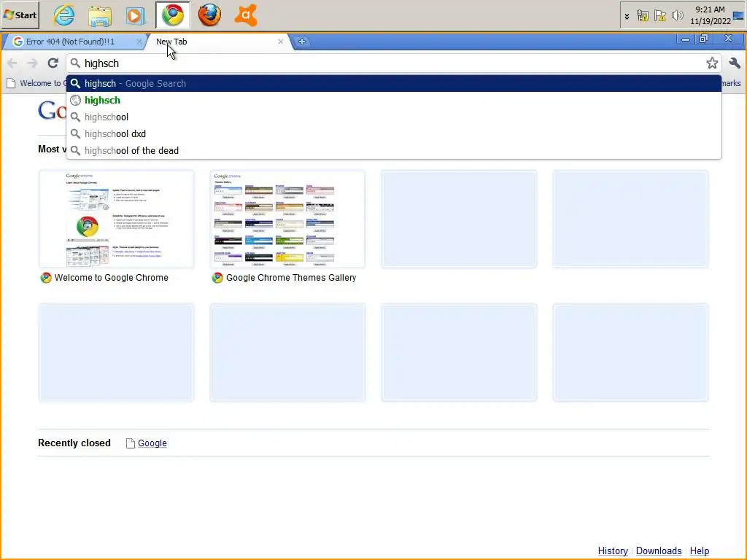Close the Error 404 tab

pos(139,42)
